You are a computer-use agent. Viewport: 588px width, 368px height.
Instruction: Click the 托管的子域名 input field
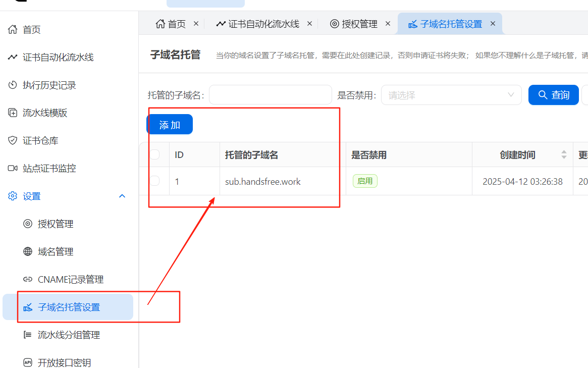pos(270,95)
